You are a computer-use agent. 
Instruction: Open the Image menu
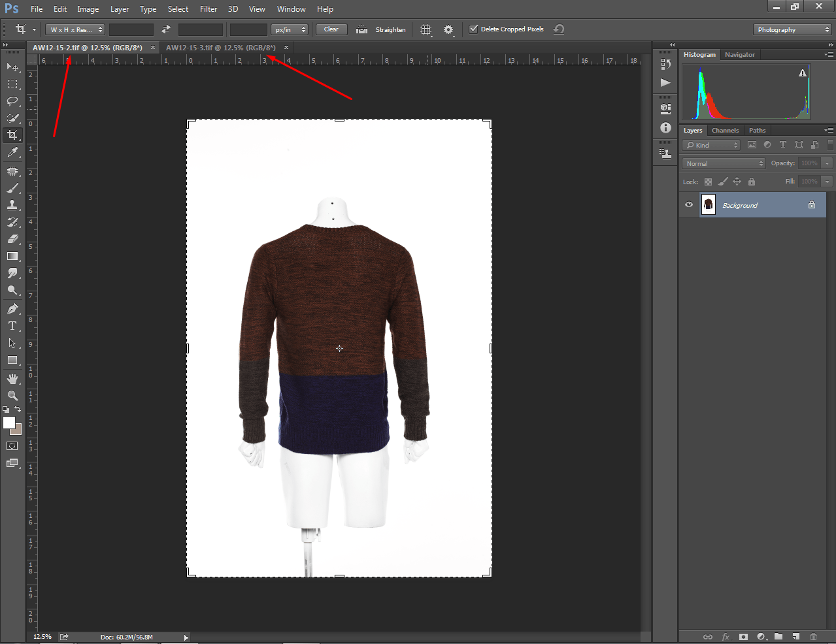88,9
